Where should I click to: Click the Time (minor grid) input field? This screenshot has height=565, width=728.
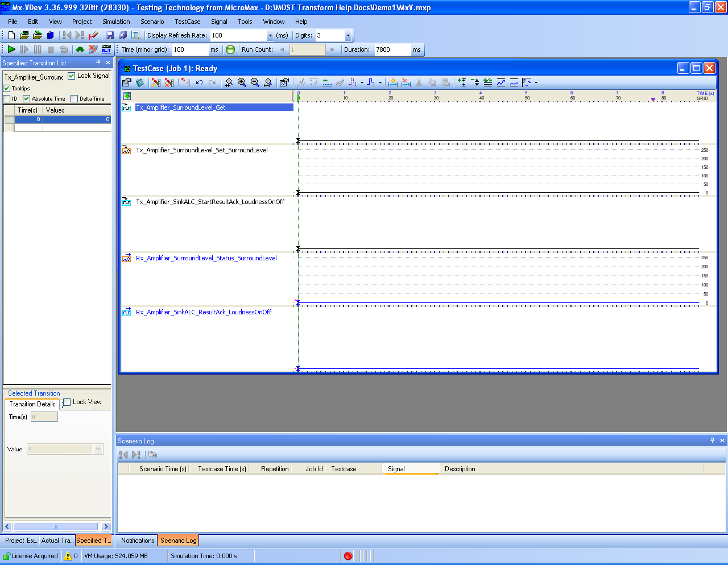coord(190,49)
